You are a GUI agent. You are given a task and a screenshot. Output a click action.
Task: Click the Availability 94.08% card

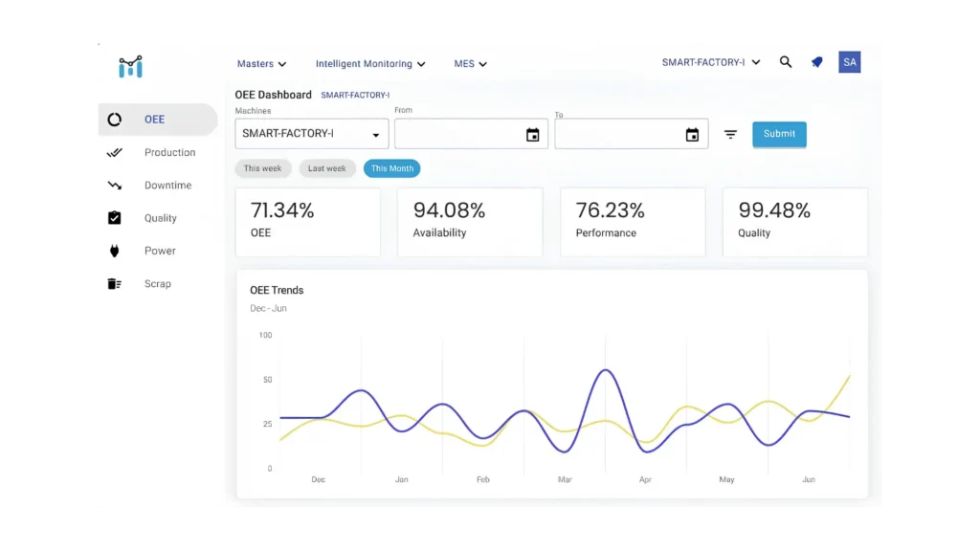470,222
